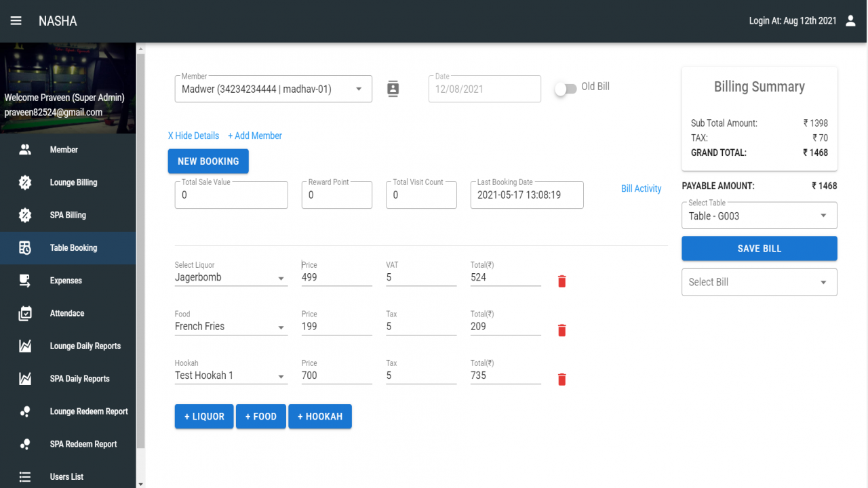Click the Bill Activity link
This screenshot has width=868, height=488.
[641, 188]
